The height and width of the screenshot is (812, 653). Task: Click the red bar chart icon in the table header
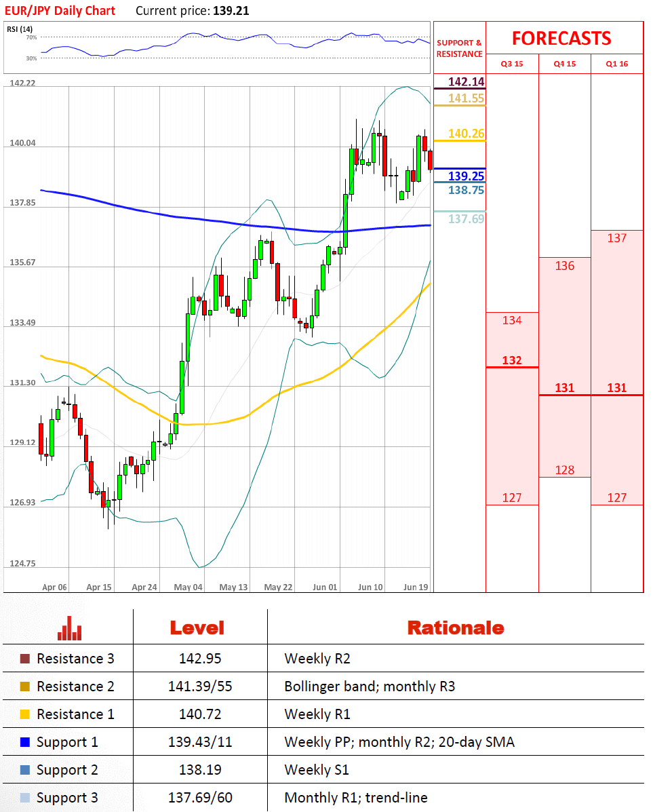point(69,628)
